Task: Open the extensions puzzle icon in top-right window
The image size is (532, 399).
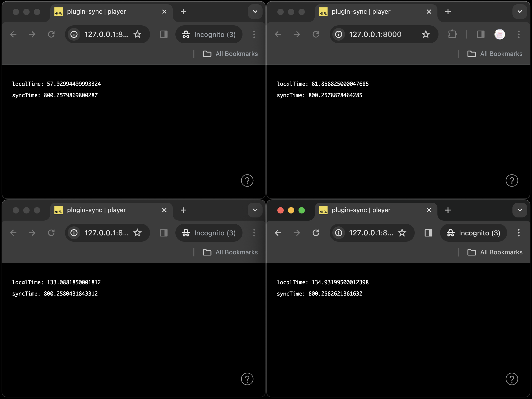Action: pyautogui.click(x=452, y=34)
